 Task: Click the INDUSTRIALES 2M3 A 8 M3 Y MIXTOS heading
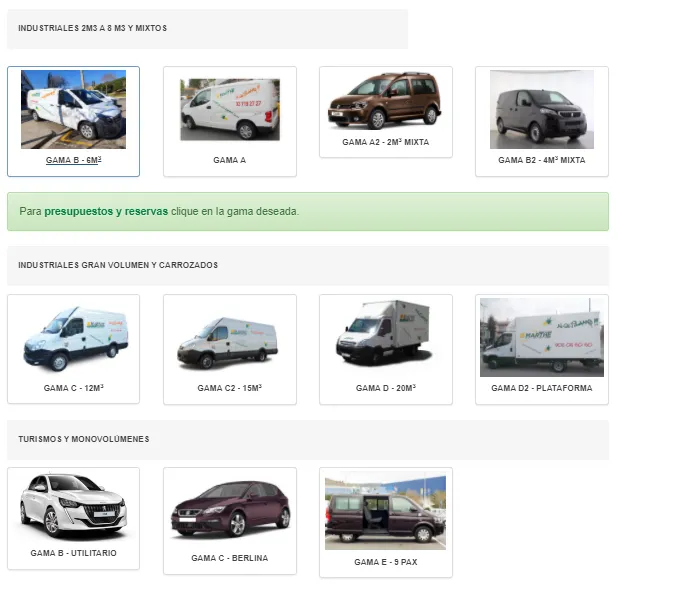coord(92,28)
